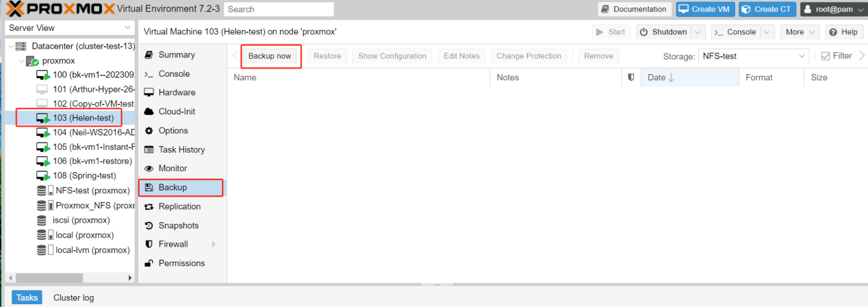Screen dimensions: 868x307
Task: Open the More menu
Action: click(x=800, y=32)
